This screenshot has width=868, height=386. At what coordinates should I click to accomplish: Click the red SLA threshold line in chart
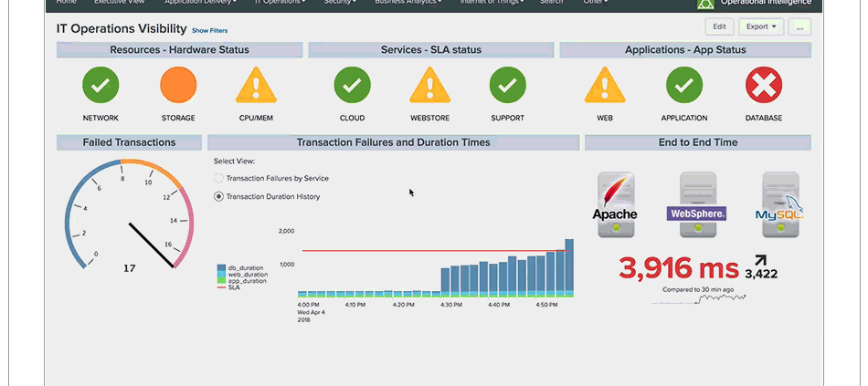pyautogui.click(x=436, y=251)
